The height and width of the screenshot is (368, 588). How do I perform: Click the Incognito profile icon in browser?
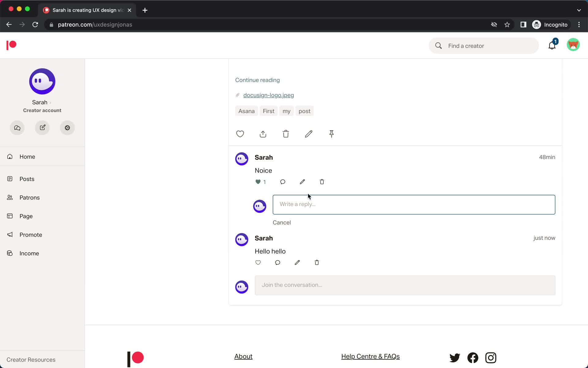537,25
